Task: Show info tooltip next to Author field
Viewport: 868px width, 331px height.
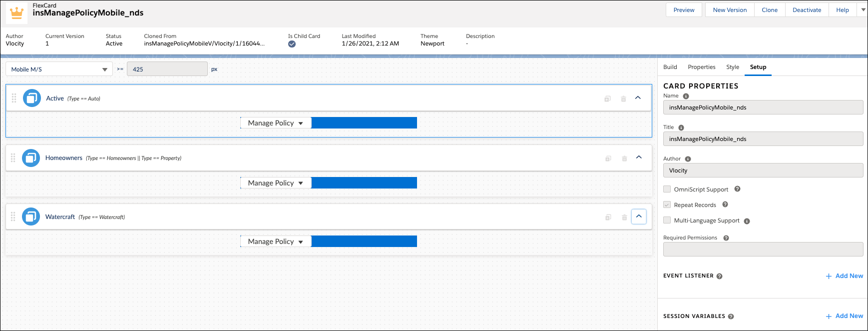Action: point(688,159)
